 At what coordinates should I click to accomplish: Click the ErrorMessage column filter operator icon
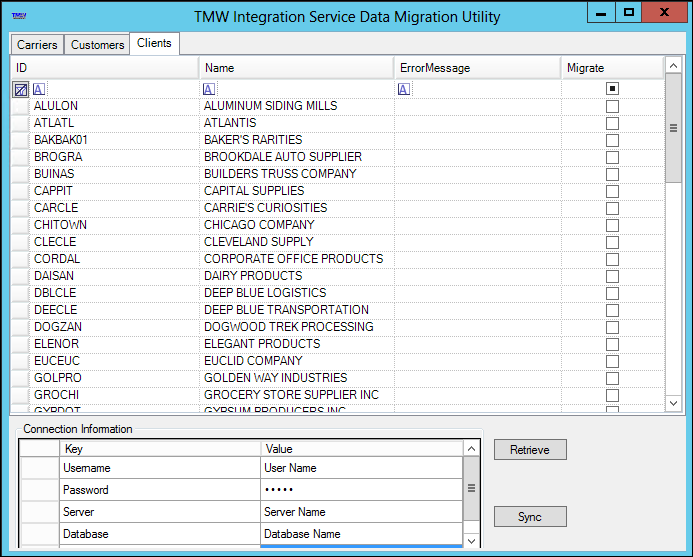point(404,89)
